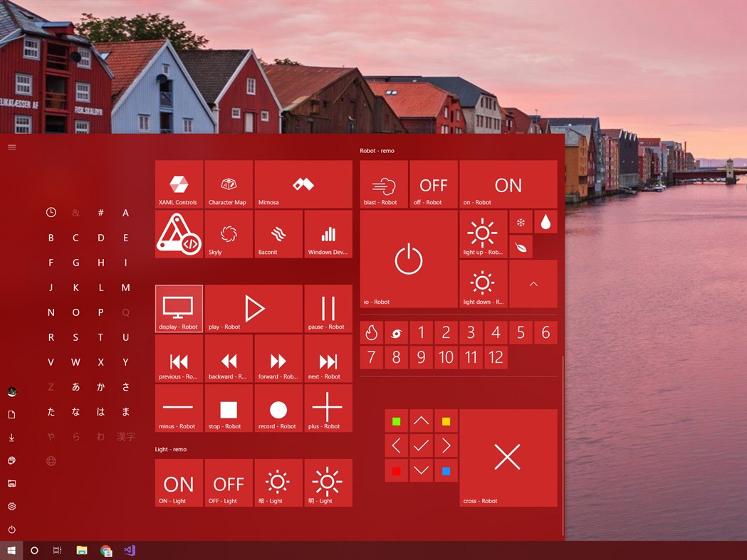Viewport: 747px width, 560px height.
Task: Click the record - Robot tile
Action: [278, 408]
